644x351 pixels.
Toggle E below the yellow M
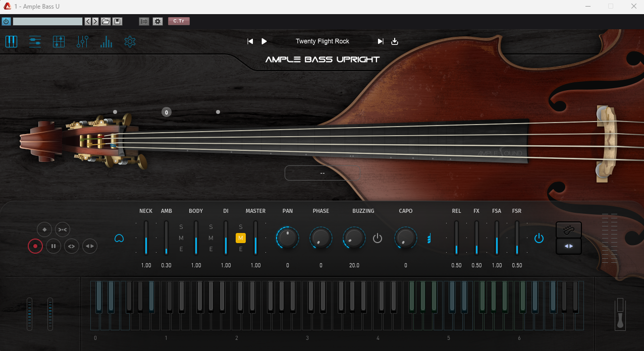pyautogui.click(x=241, y=249)
